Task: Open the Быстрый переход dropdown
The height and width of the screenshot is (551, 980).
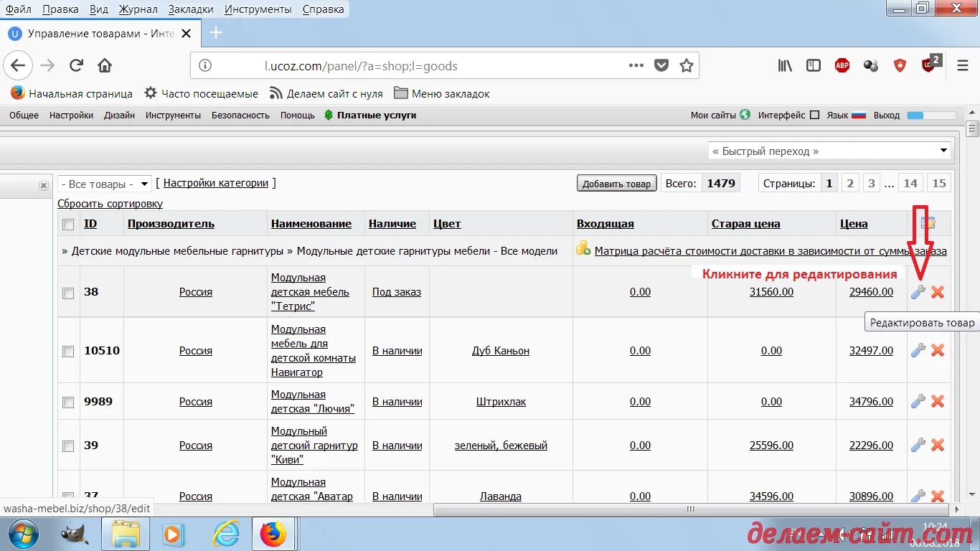Action: click(829, 151)
